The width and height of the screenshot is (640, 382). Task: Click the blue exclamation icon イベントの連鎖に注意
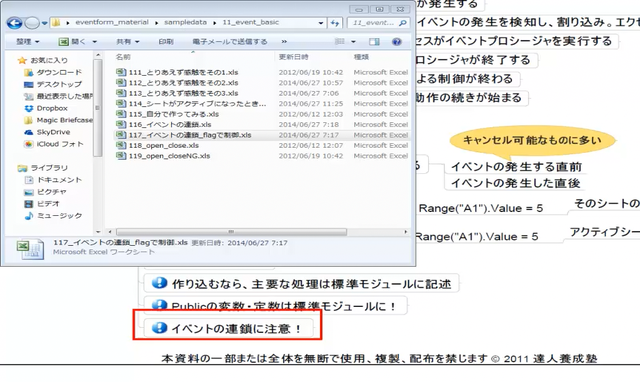tap(159, 328)
